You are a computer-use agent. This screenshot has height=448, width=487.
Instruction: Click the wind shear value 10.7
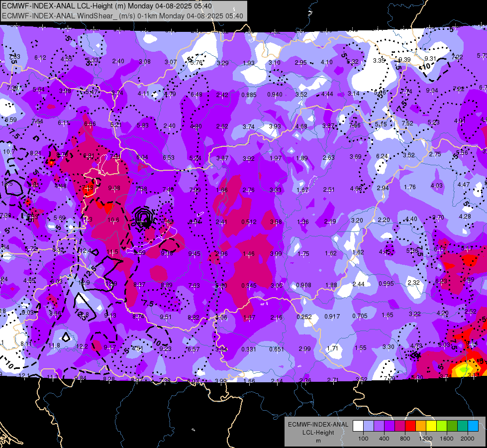(8, 152)
